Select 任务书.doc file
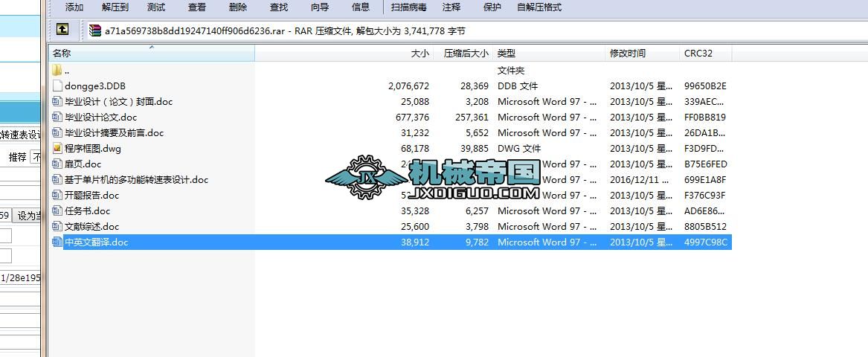Screen dimensions: 868x357 point(88,210)
